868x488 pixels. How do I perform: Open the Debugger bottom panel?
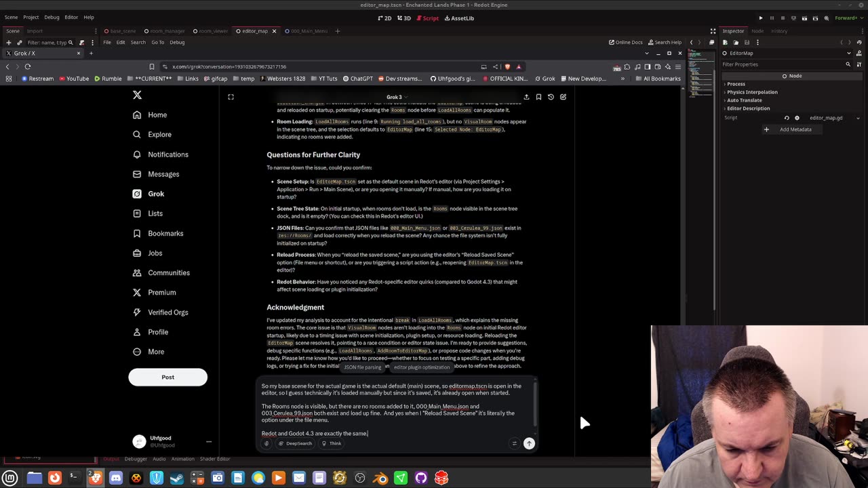click(x=136, y=459)
